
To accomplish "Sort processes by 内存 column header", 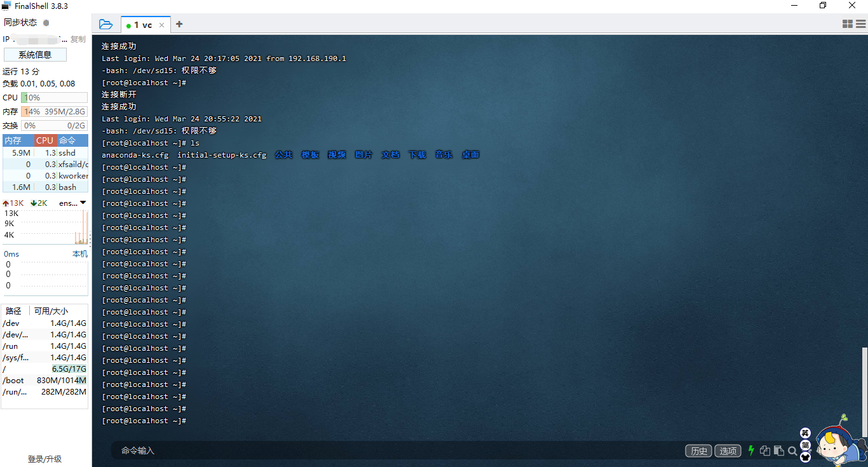I will pos(17,140).
